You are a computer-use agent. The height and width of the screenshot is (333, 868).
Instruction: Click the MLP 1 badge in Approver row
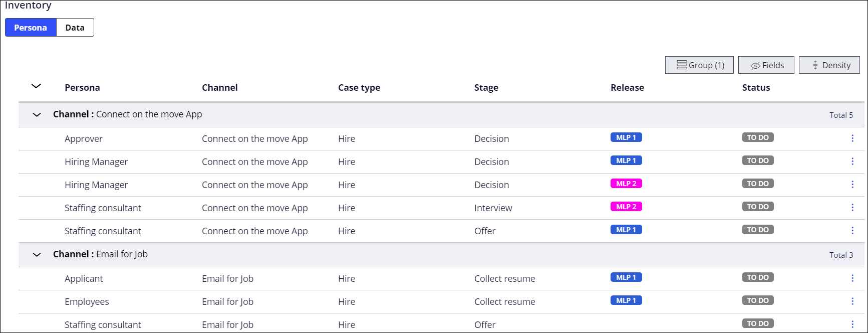click(x=626, y=137)
